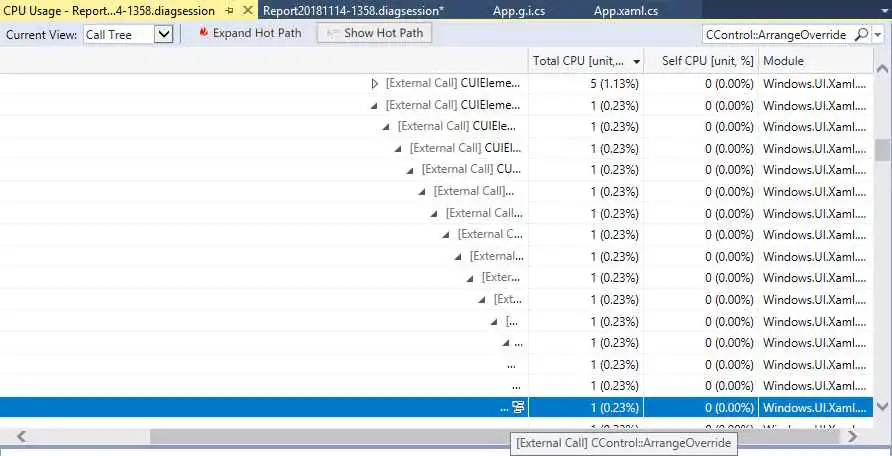Viewport: 892px width, 456px height.
Task: Collapse the '[External C...' row
Action: click(x=445, y=235)
